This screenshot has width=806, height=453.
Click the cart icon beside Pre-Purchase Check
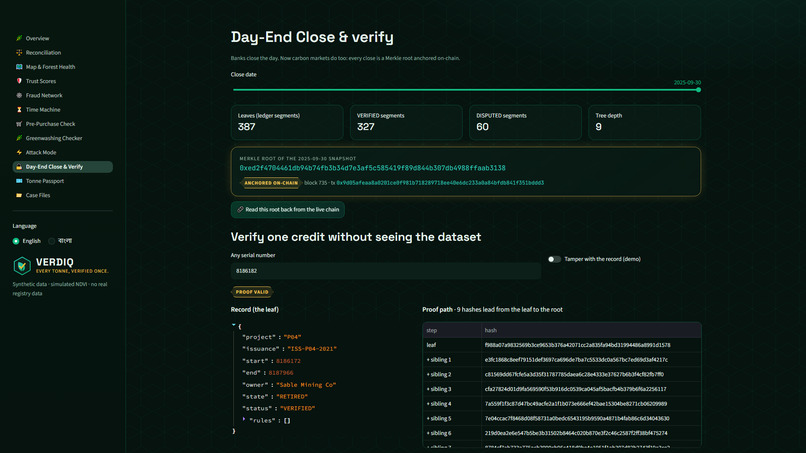tap(19, 124)
